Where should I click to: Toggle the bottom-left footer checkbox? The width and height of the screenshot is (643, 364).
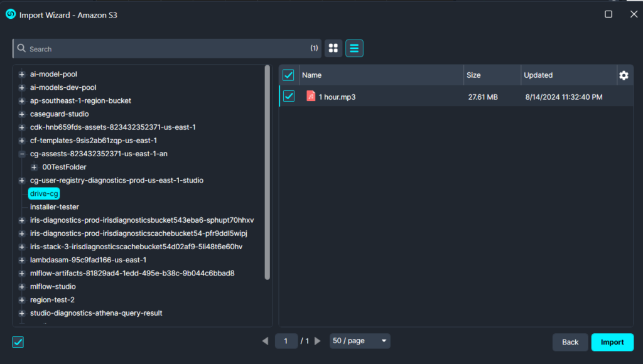(18, 342)
